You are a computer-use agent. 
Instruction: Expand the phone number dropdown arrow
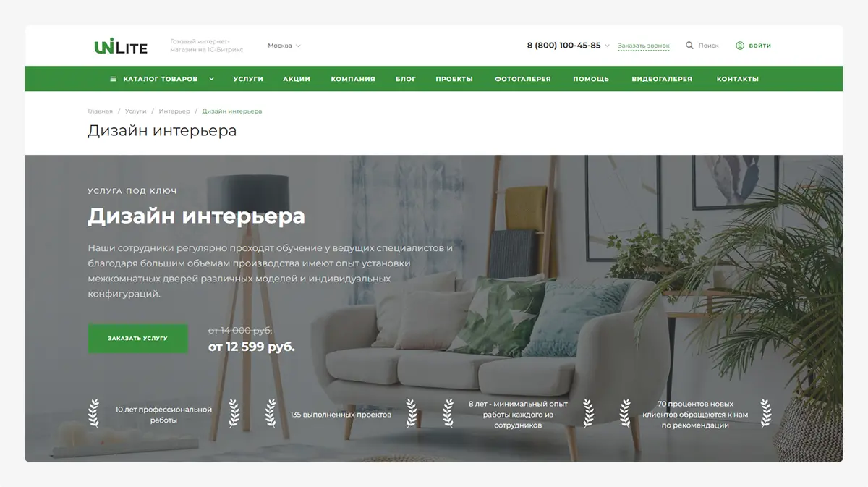(x=608, y=46)
